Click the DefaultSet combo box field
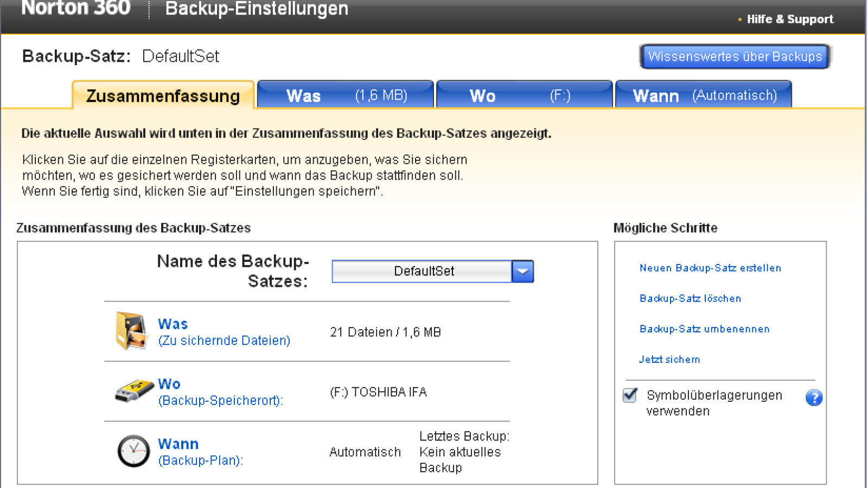The width and height of the screenshot is (868, 488). [422, 272]
